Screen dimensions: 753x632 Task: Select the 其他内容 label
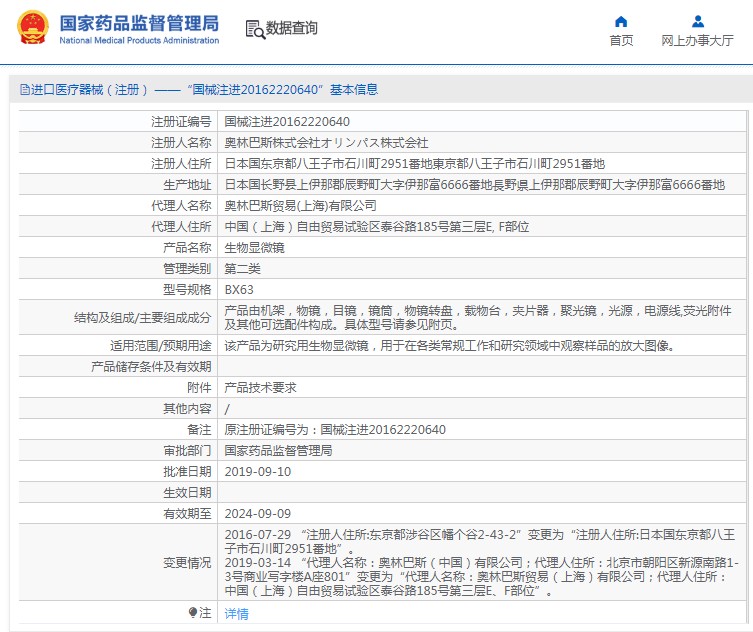(187, 409)
